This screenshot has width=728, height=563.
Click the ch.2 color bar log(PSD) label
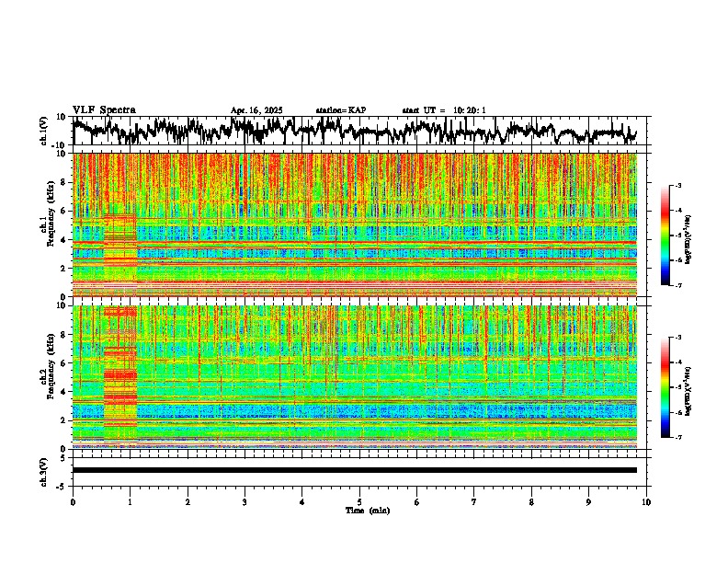[688, 391]
